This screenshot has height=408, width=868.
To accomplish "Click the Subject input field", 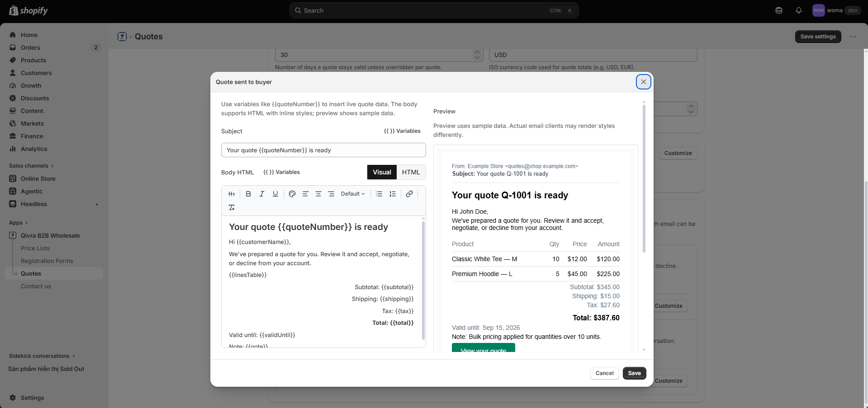I will pyautogui.click(x=323, y=150).
